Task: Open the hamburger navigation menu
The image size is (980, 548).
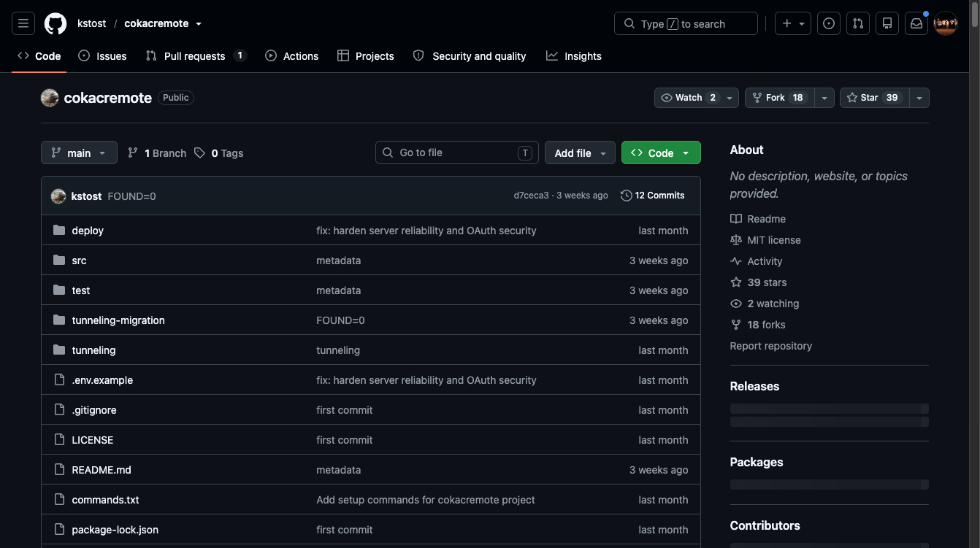Action: [x=23, y=23]
